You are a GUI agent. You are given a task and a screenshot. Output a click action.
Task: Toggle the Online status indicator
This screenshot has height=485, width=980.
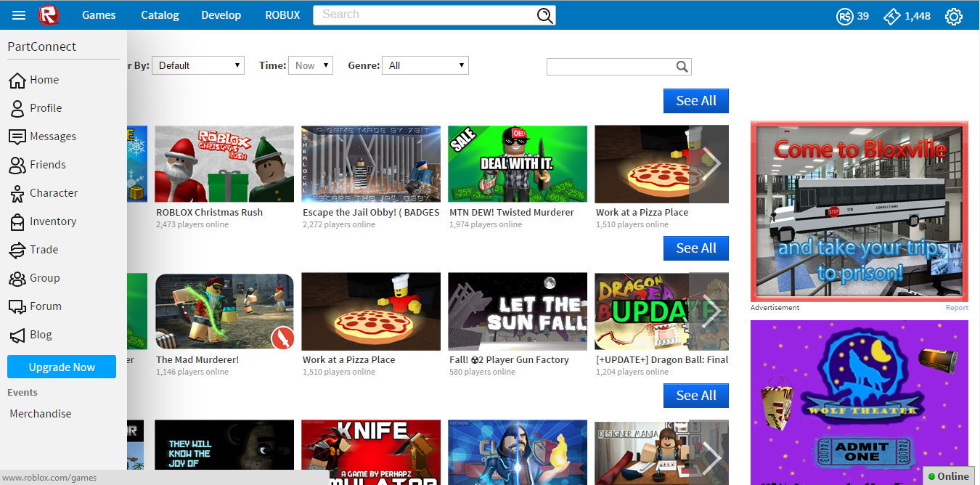pyautogui.click(x=948, y=476)
